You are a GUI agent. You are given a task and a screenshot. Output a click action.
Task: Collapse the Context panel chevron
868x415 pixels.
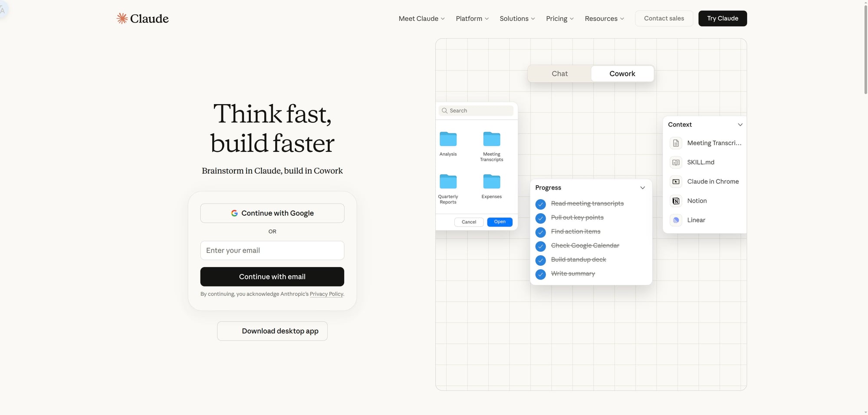[740, 125]
